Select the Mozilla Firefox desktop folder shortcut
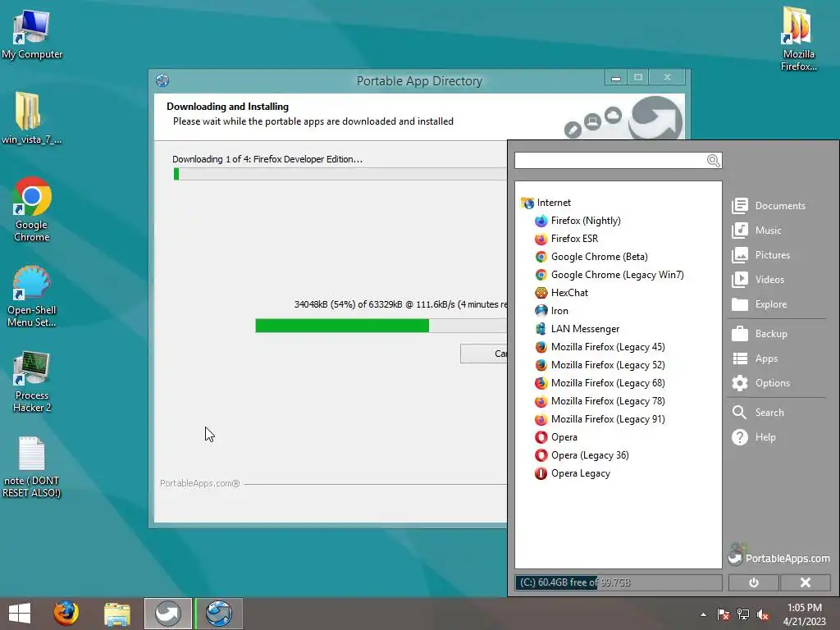Viewport: 840px width, 630px height. coord(798,39)
